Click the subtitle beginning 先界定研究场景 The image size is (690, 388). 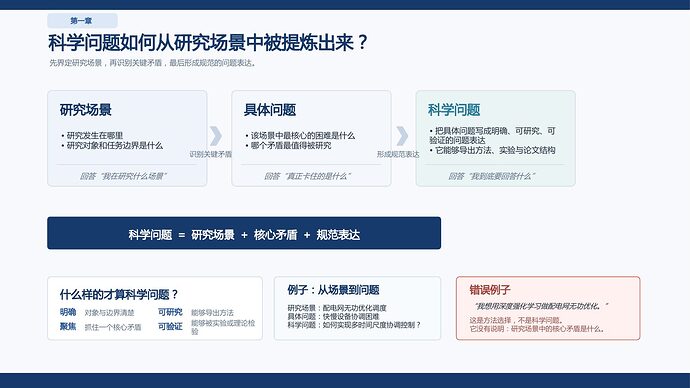[152, 63]
